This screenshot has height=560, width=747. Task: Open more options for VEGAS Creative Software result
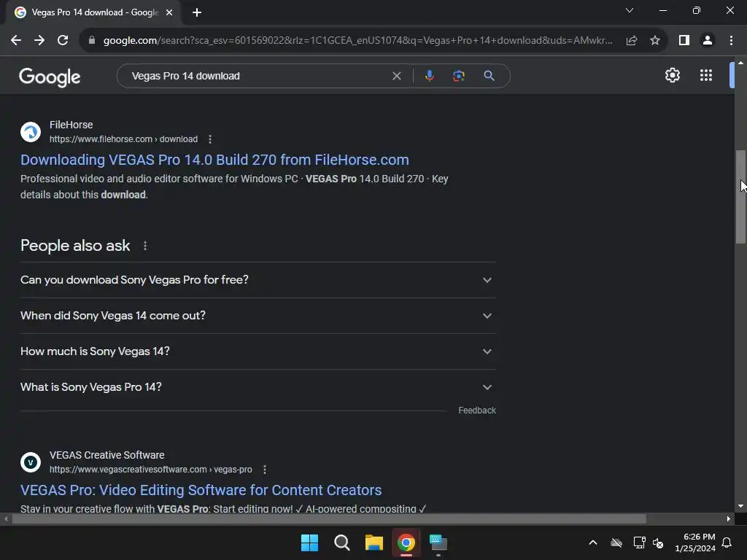265,470
